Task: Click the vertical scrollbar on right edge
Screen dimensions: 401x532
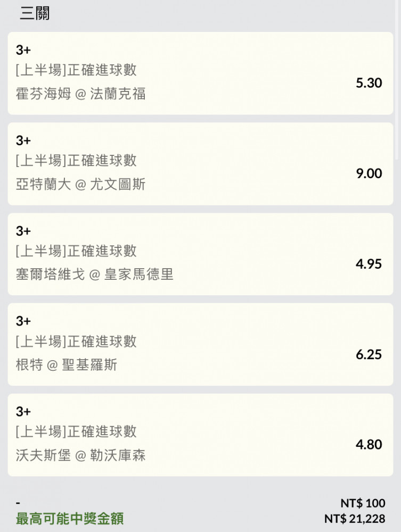Action: [x=397, y=80]
